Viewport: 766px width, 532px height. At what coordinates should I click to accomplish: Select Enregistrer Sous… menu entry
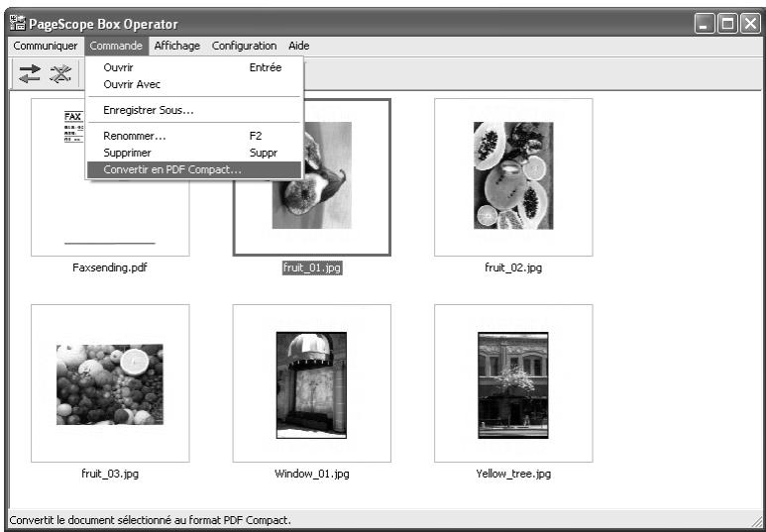(194, 110)
